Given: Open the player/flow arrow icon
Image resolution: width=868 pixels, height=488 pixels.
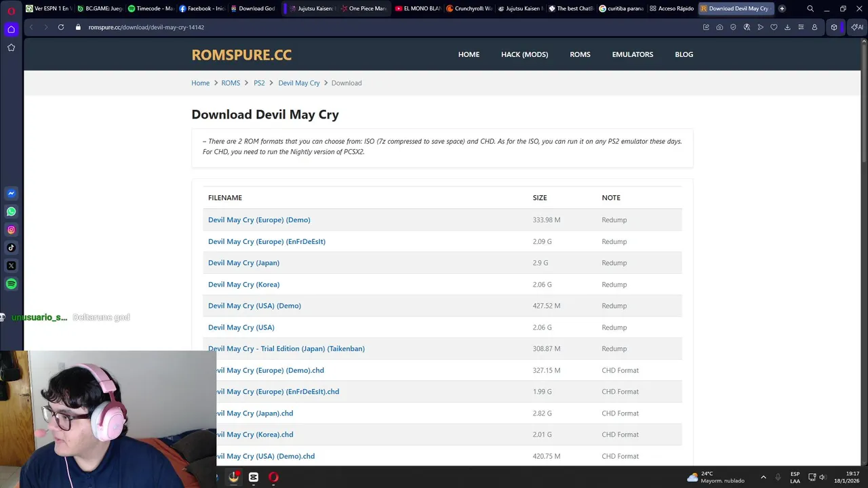Looking at the screenshot, I should click(760, 27).
